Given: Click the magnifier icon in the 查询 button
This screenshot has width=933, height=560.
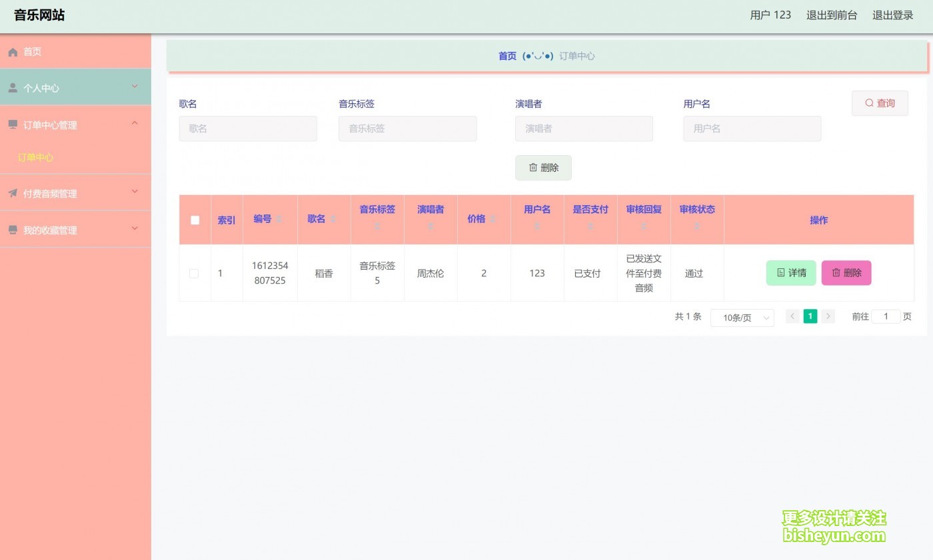Looking at the screenshot, I should pos(868,103).
